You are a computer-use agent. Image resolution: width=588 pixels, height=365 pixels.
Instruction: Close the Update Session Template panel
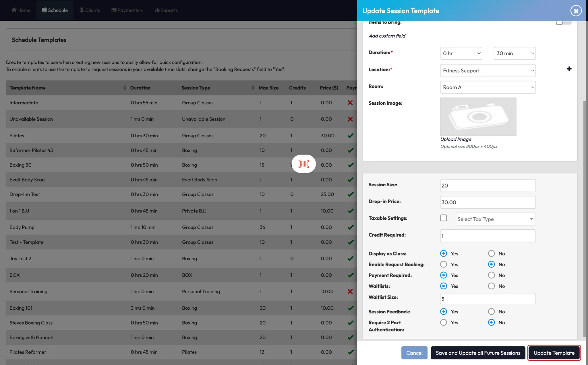click(576, 11)
